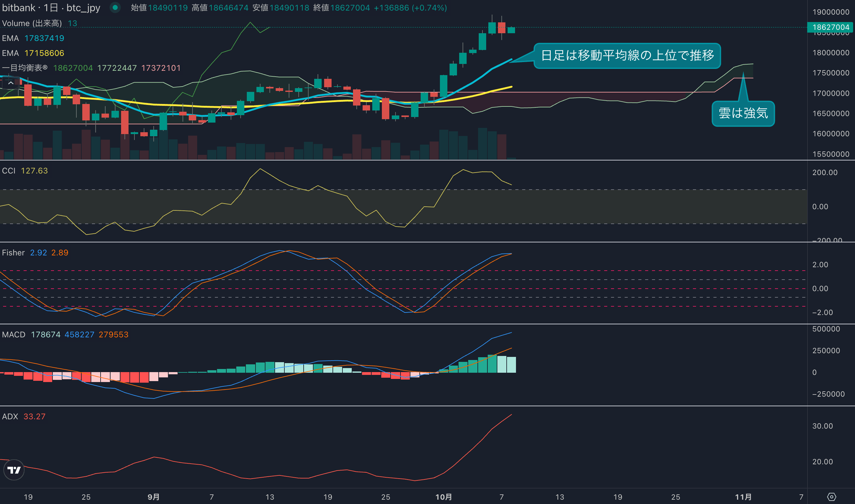Click the 19000000 price scale label
Screen dimensions: 855x504
coord(830,12)
